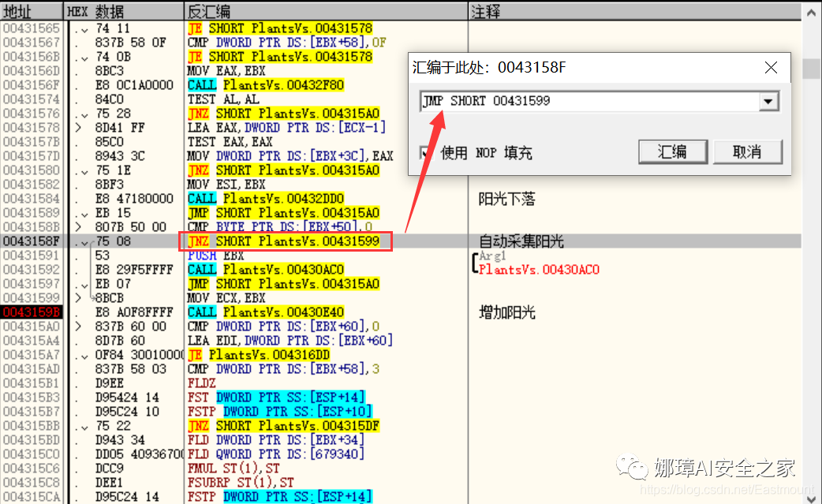Select the FLDZ instruction
This screenshot has height=504, width=822.
tap(202, 383)
